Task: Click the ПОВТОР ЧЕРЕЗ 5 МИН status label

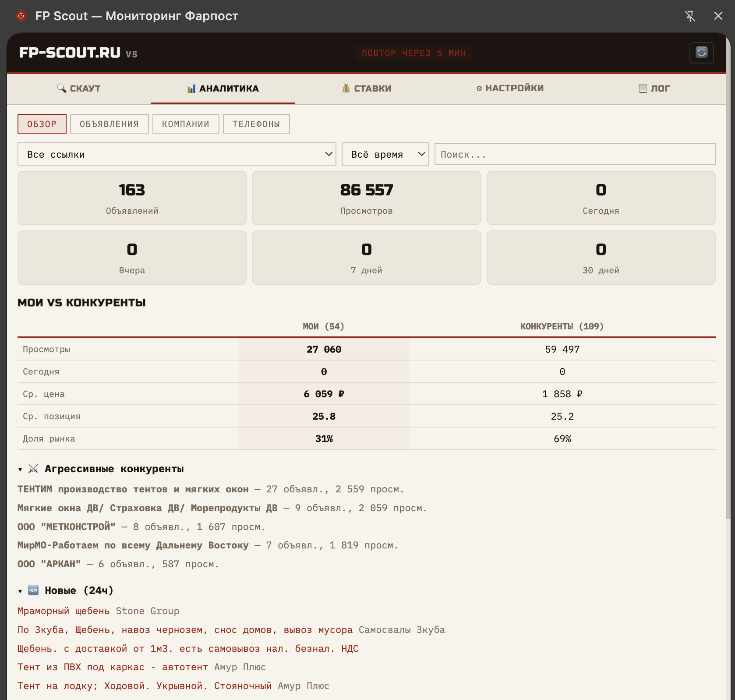Action: (x=413, y=53)
